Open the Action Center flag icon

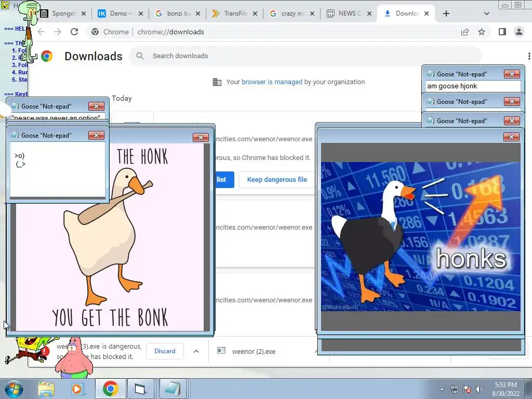point(467,389)
